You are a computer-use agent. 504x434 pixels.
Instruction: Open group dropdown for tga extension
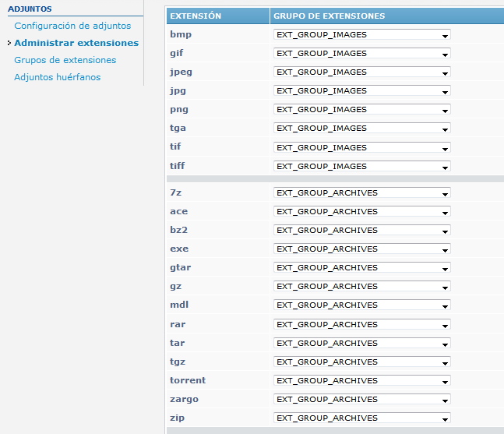[x=361, y=129]
